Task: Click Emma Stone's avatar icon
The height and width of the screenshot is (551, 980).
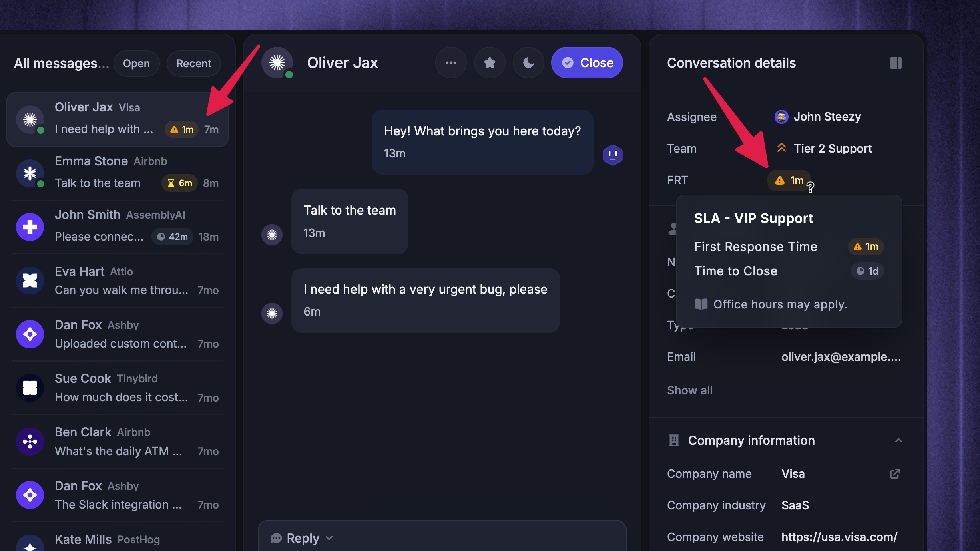Action: point(30,173)
